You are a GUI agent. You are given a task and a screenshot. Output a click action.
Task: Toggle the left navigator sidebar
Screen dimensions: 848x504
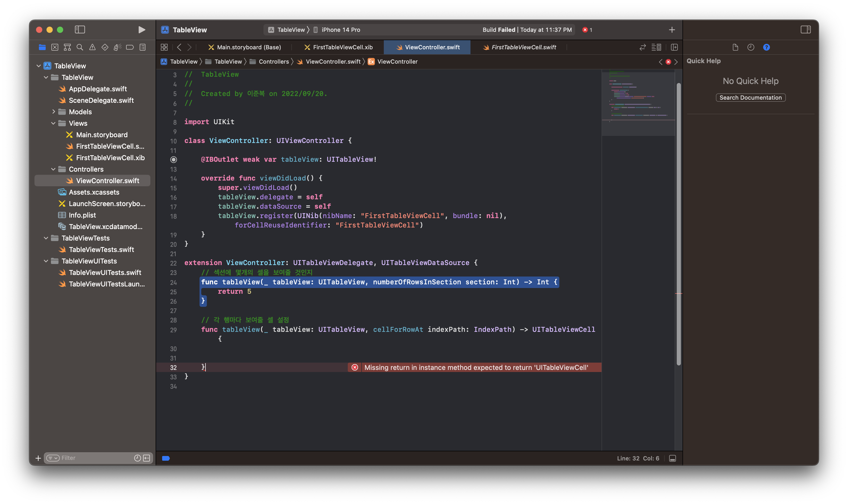tap(80, 30)
